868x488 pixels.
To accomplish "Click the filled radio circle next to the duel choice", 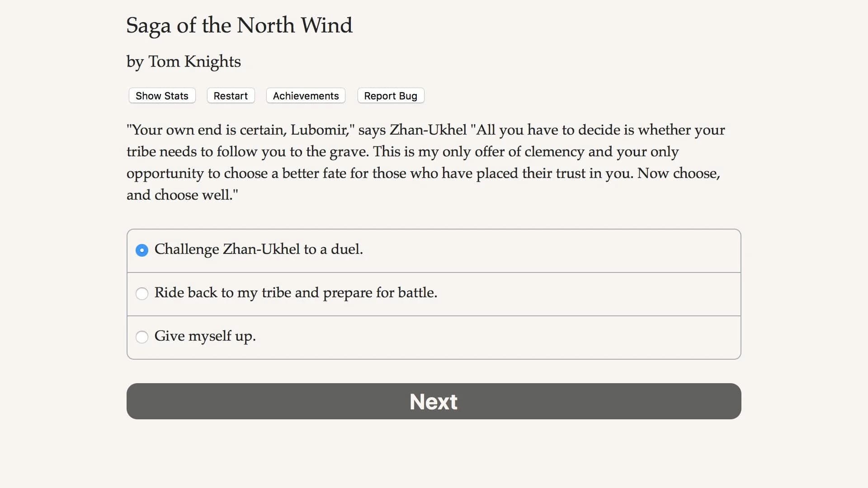I will [142, 250].
